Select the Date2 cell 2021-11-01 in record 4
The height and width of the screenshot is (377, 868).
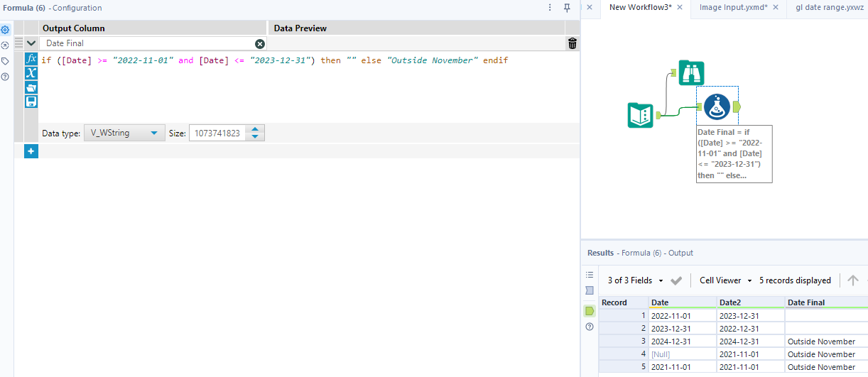[x=751, y=354]
